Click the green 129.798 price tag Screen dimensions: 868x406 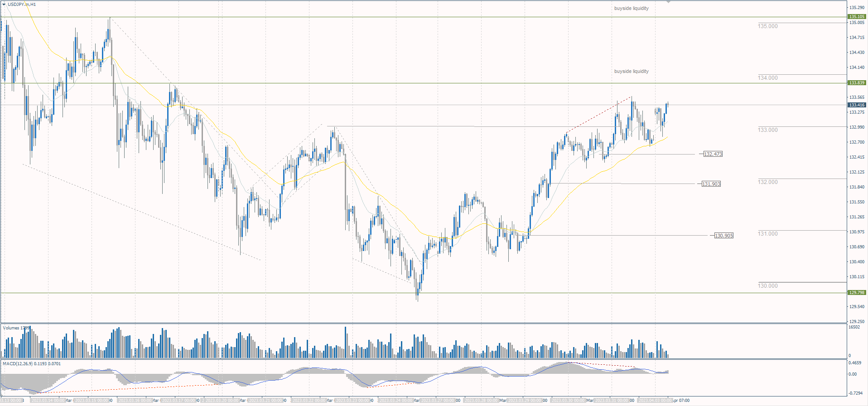click(857, 293)
